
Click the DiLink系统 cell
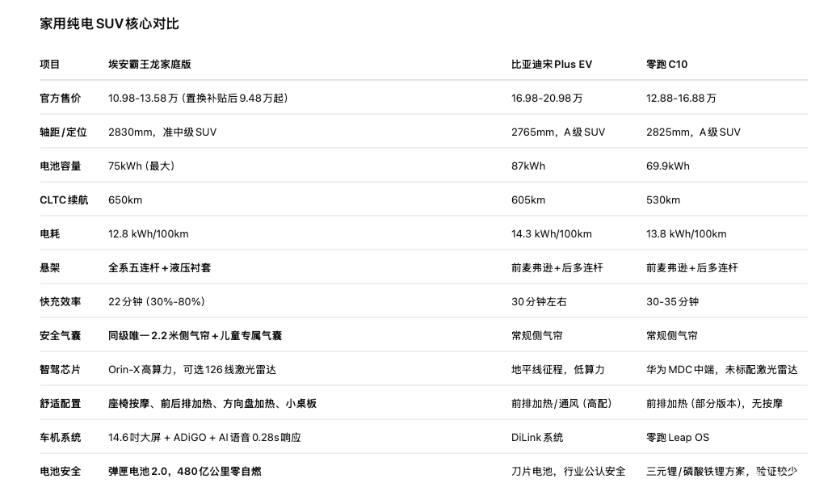coord(537,438)
